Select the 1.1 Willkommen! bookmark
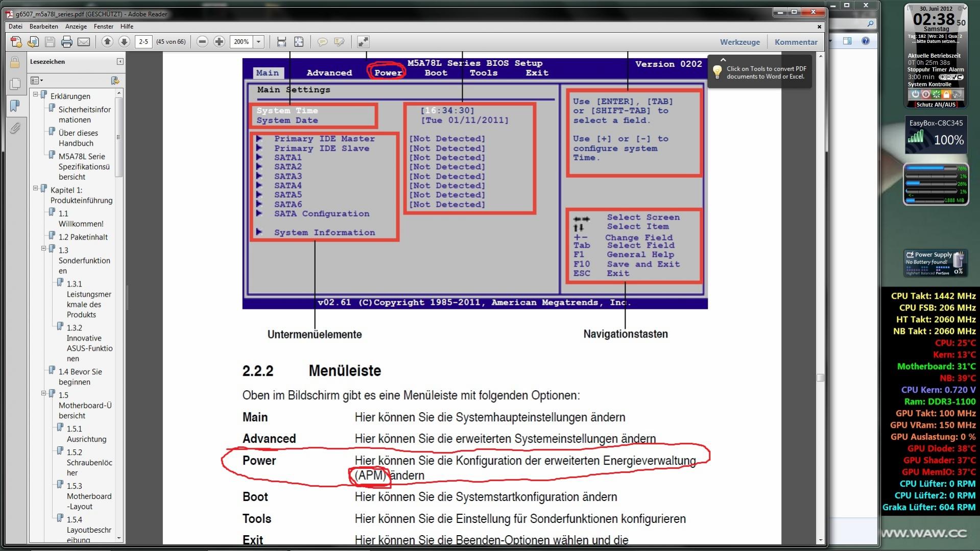The height and width of the screenshot is (551, 980). point(81,219)
